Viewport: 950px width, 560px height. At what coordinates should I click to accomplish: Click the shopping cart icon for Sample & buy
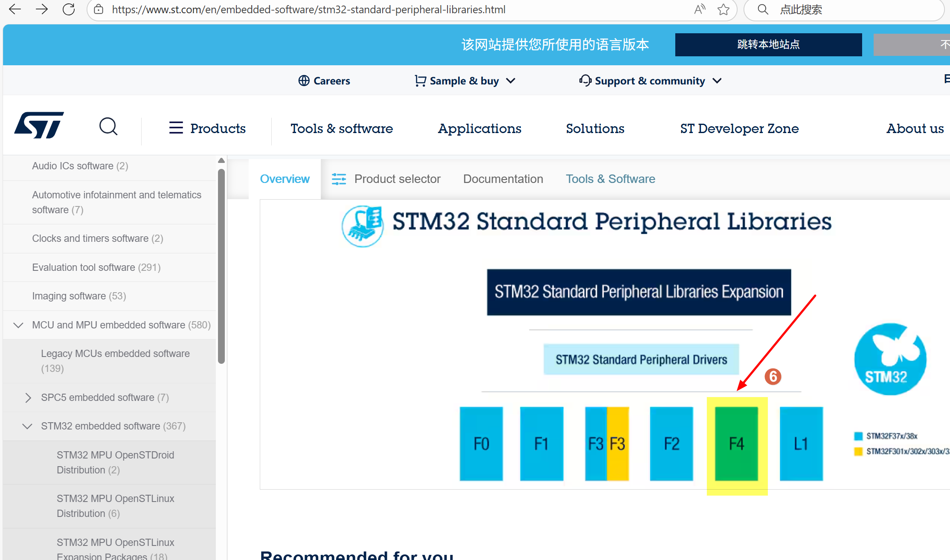pyautogui.click(x=420, y=81)
